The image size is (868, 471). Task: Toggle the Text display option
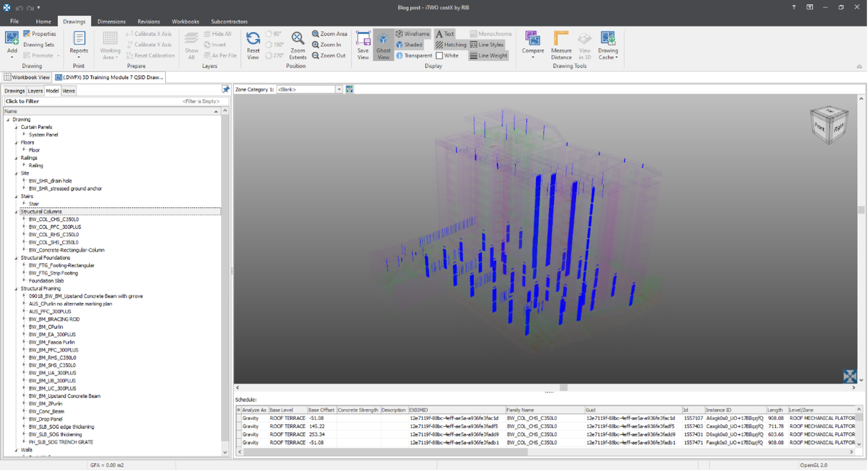click(x=445, y=34)
